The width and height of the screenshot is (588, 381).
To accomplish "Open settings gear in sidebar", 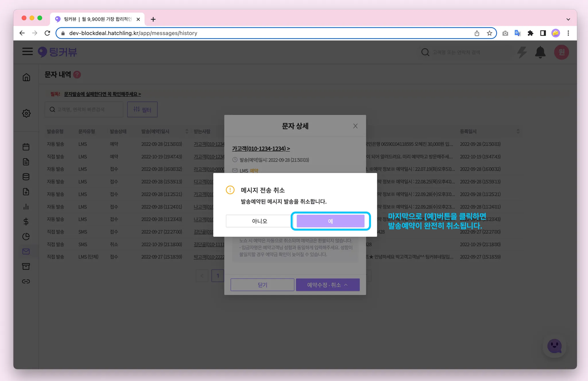I will [26, 113].
